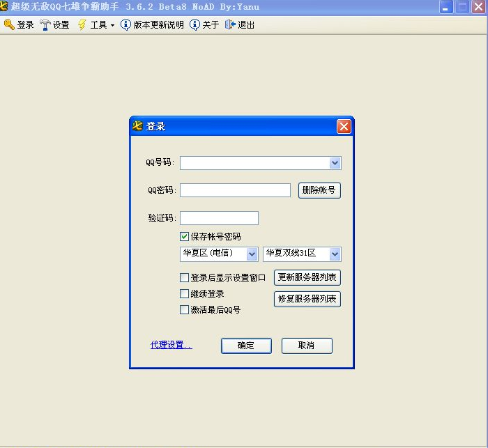Open the 代理设置 link

(171, 345)
